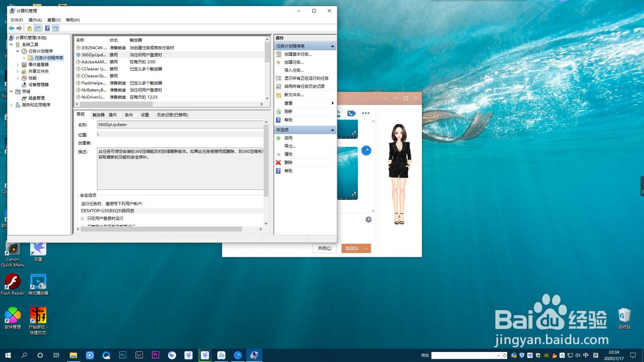The width and height of the screenshot is (644, 362).
Task: Select the 磁盘管理 tree item
Action: point(37,98)
